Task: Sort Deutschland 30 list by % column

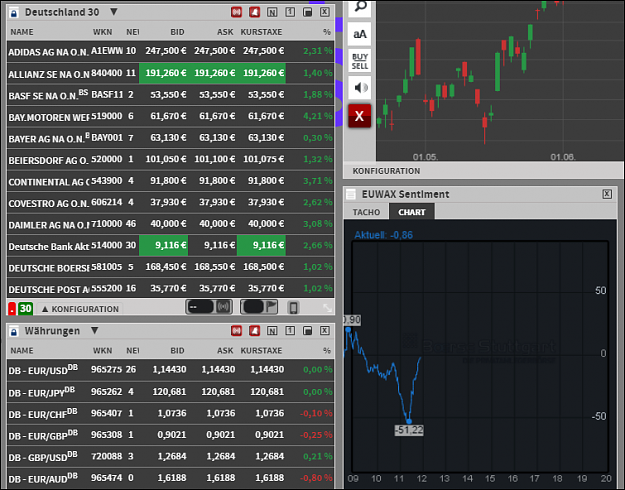Action: [x=327, y=32]
